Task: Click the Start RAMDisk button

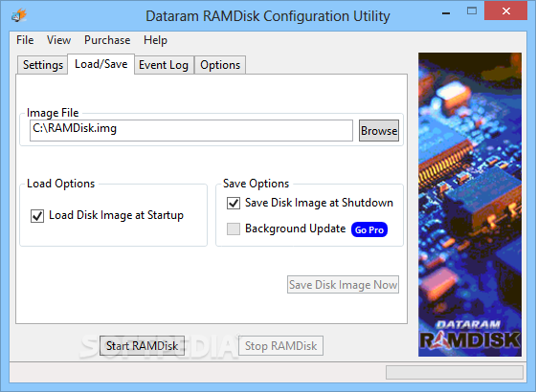Action: [143, 345]
